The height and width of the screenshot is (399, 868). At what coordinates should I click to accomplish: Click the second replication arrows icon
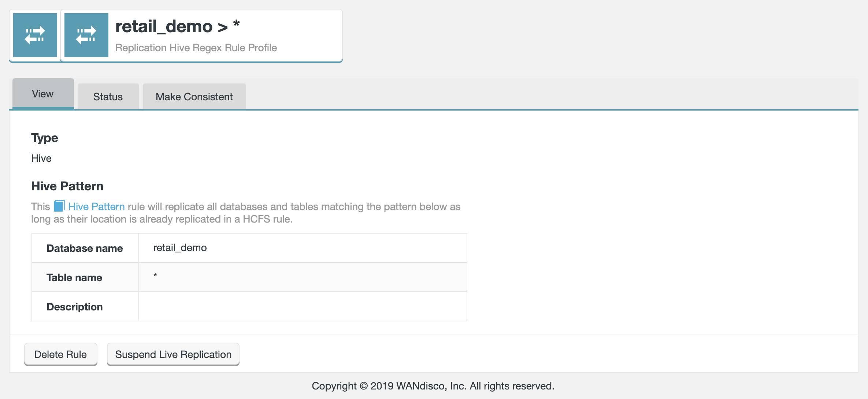(x=86, y=35)
